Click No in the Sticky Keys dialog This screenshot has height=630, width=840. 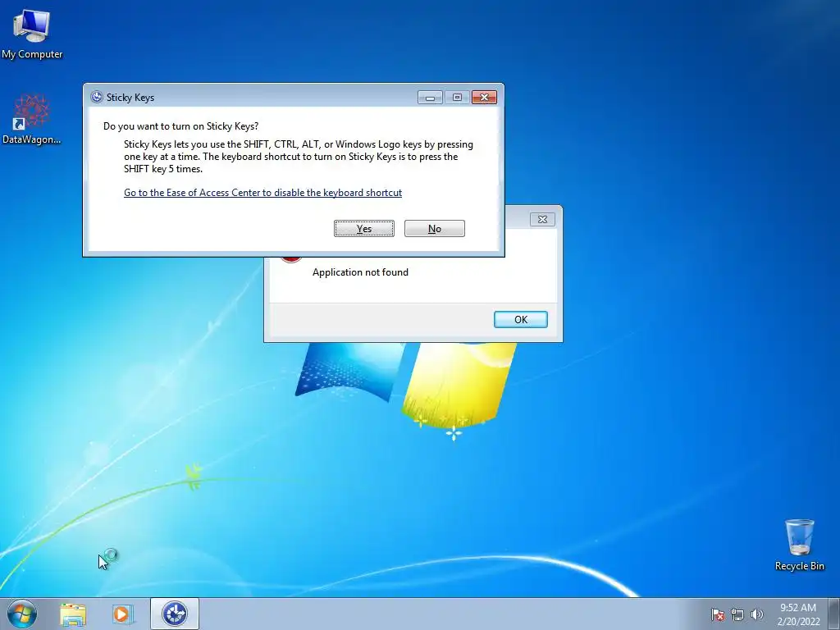pyautogui.click(x=435, y=229)
